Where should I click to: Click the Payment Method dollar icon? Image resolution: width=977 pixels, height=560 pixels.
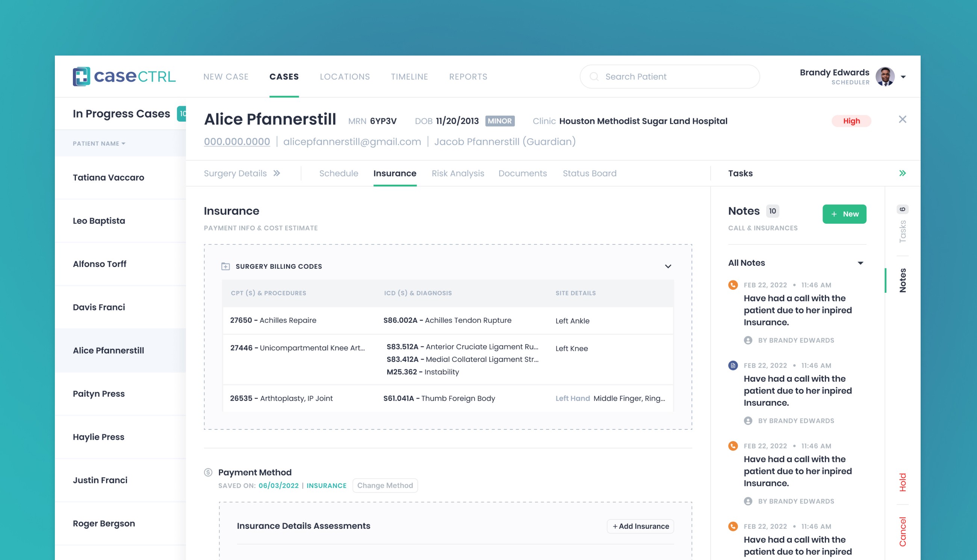pos(208,472)
